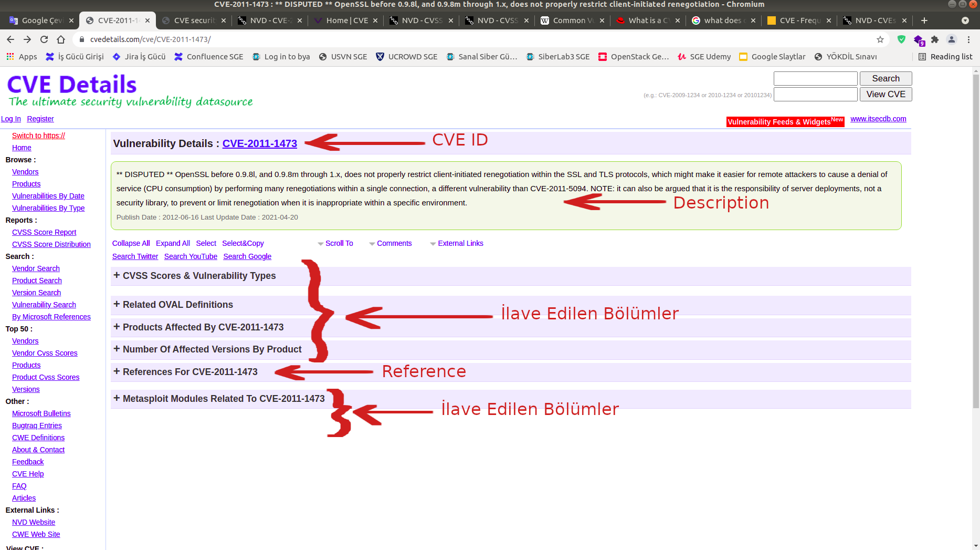
Task: Open the Comments dropdown
Action: pyautogui.click(x=391, y=243)
